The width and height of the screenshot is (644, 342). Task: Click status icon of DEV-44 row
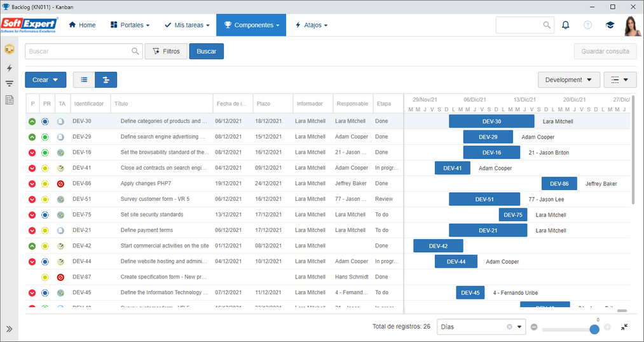[45, 262]
